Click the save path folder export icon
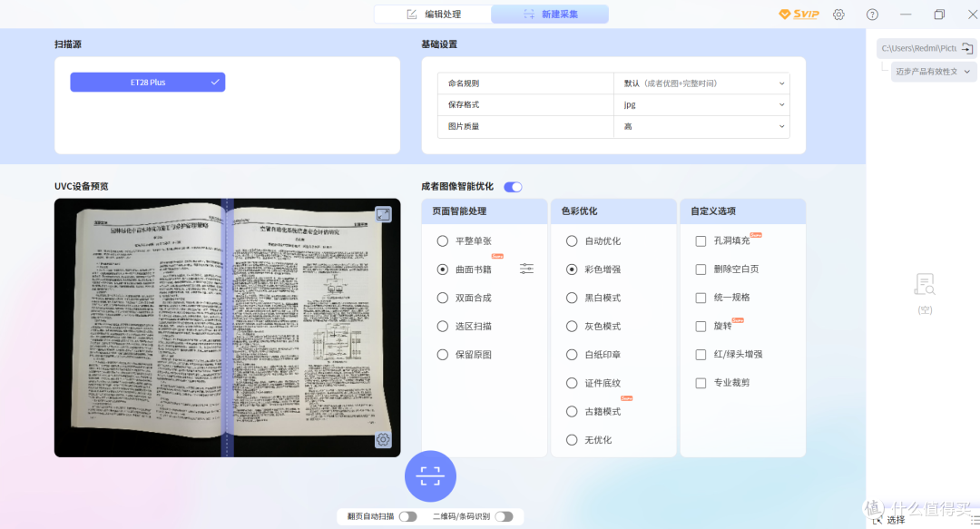Image resolution: width=980 pixels, height=529 pixels. click(967, 48)
